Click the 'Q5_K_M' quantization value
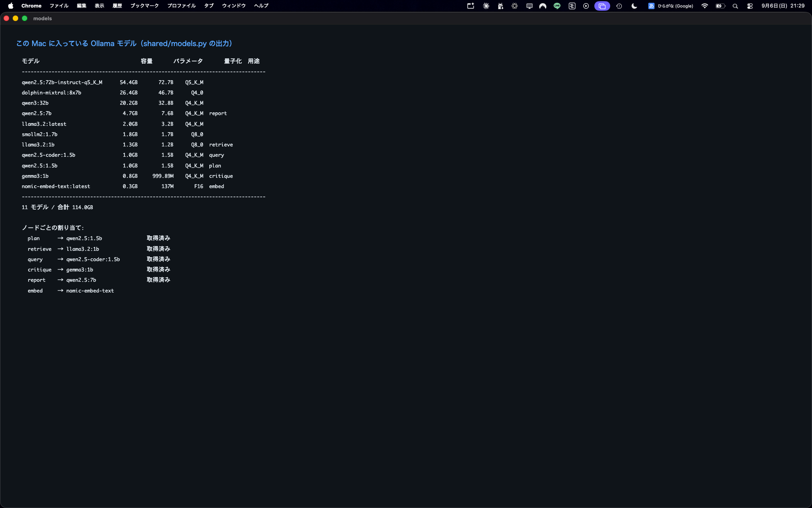812x508 pixels. pos(194,83)
